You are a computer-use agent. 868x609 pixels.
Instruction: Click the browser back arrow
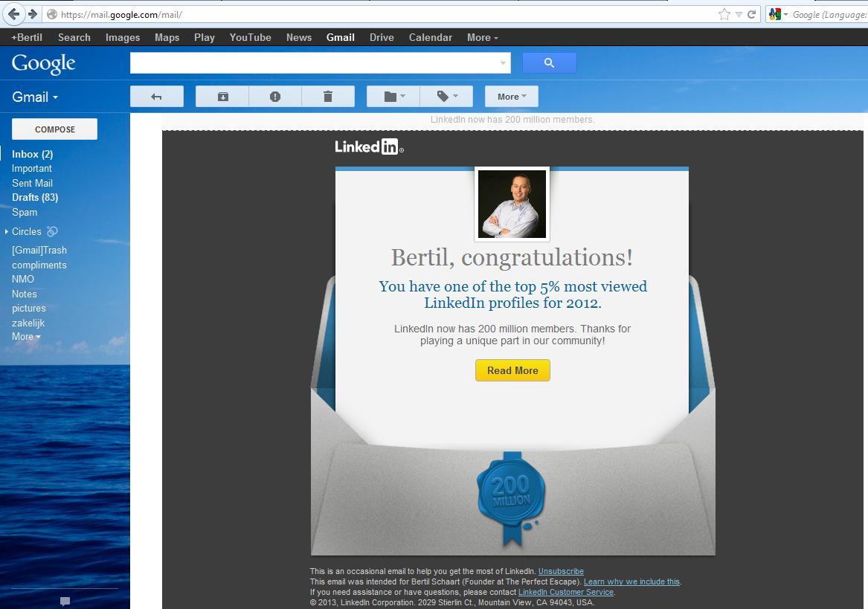point(14,14)
